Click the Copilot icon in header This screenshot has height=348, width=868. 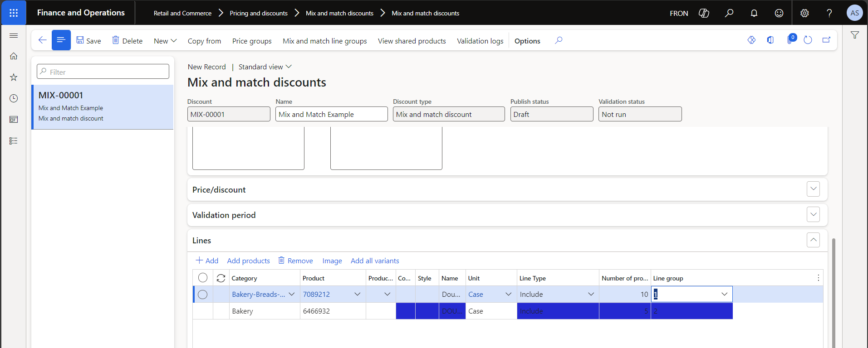click(704, 13)
